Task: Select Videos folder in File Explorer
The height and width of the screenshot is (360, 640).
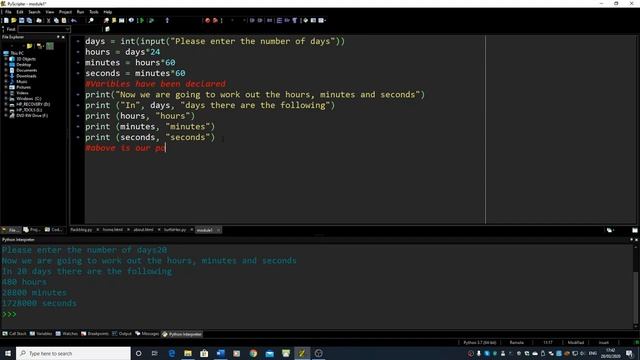Action: tap(22, 93)
